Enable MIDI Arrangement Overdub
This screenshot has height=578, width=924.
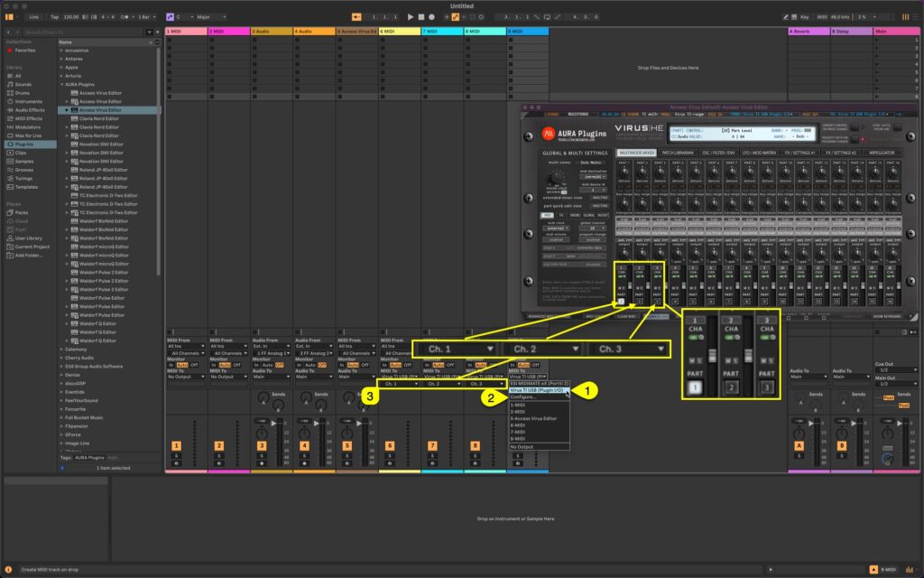click(446, 16)
